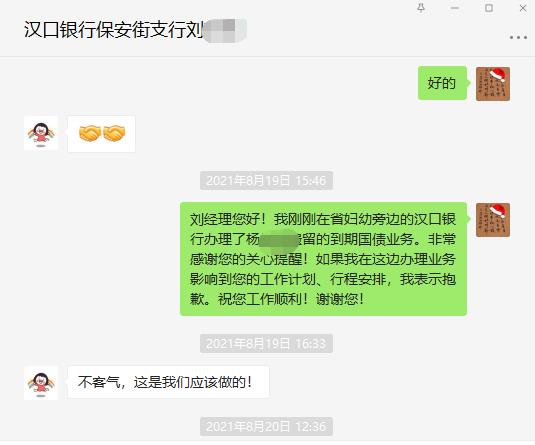The width and height of the screenshot is (535, 445).
Task: Click the 2021年8月19日 16:33 timestamp
Action: pyautogui.click(x=266, y=343)
